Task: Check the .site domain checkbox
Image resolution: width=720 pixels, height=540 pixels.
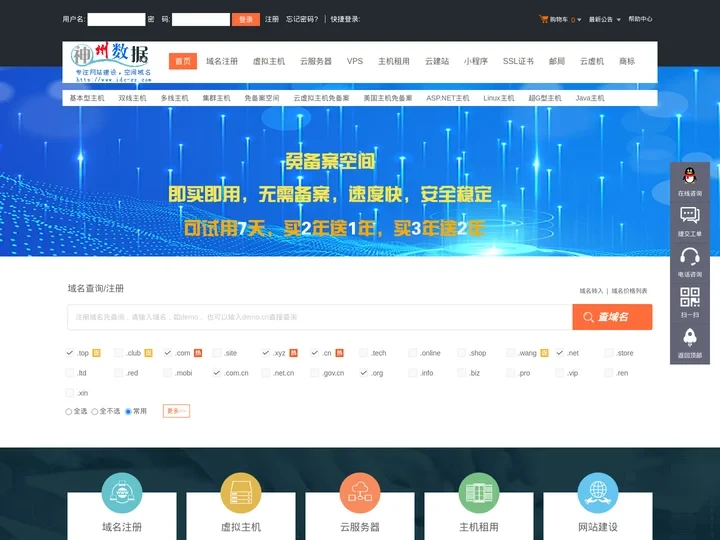Action: point(217,353)
